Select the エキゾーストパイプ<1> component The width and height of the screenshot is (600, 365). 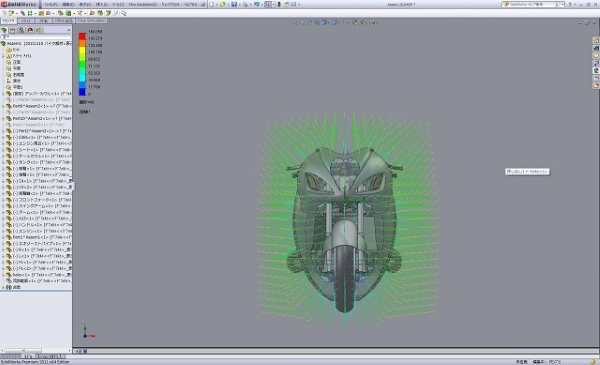pyautogui.click(x=42, y=243)
